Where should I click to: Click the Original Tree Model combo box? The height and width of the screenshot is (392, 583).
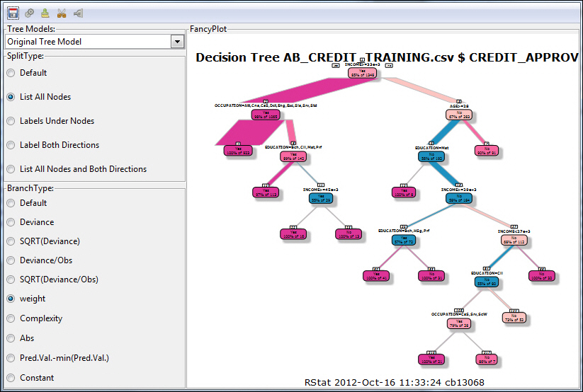click(x=94, y=42)
